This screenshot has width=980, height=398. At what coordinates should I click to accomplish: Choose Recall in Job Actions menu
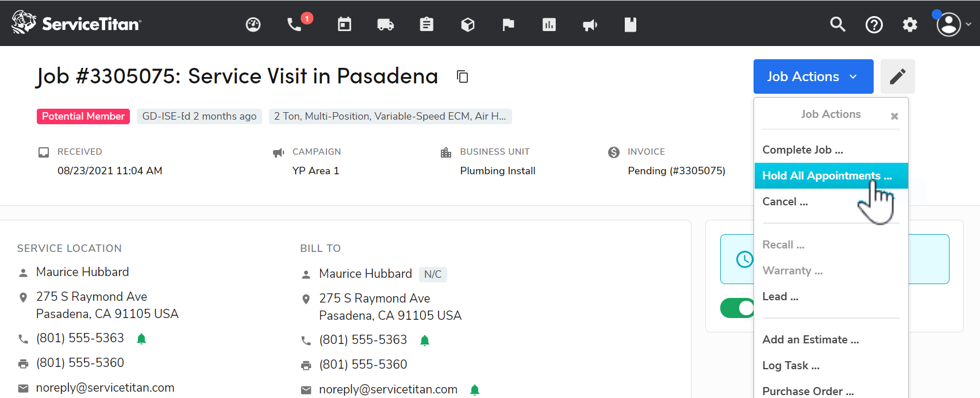tap(831, 244)
